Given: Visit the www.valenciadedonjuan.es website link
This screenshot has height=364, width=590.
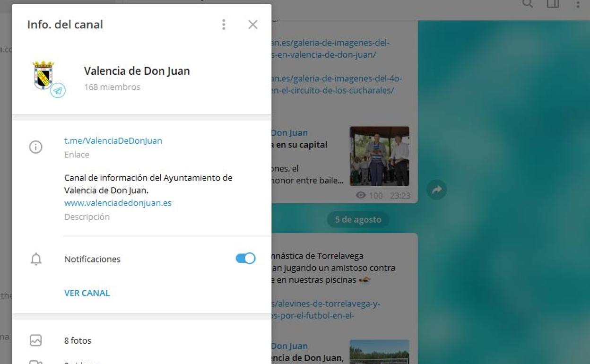Looking at the screenshot, I should [118, 203].
